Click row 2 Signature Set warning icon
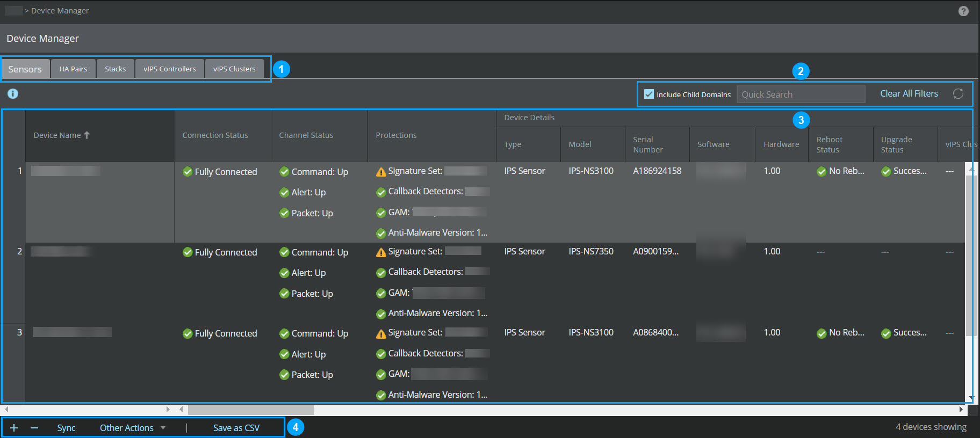 click(381, 252)
